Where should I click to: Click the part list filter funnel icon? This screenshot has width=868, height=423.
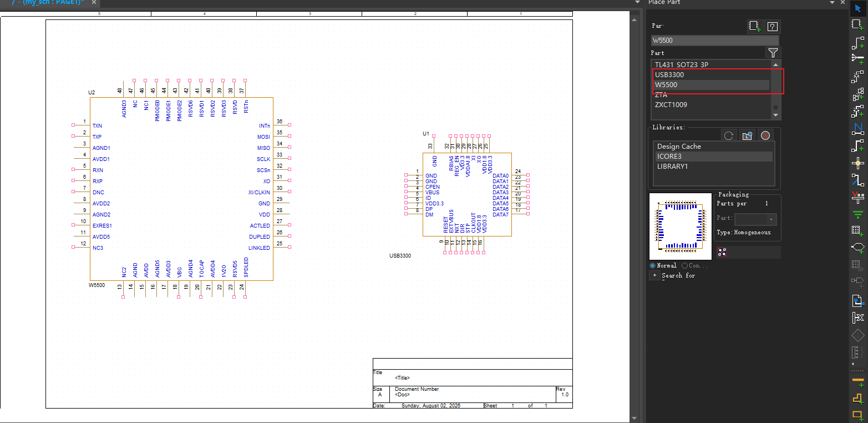(773, 53)
